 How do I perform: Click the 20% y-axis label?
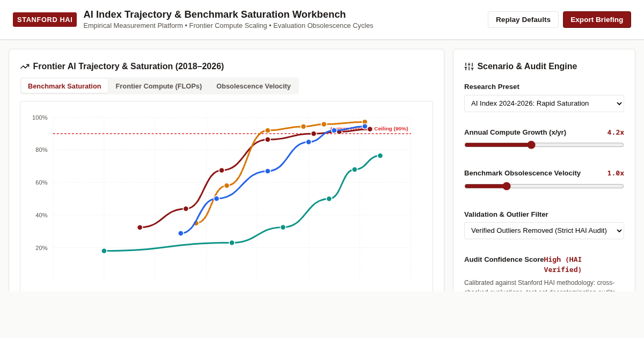click(x=41, y=248)
